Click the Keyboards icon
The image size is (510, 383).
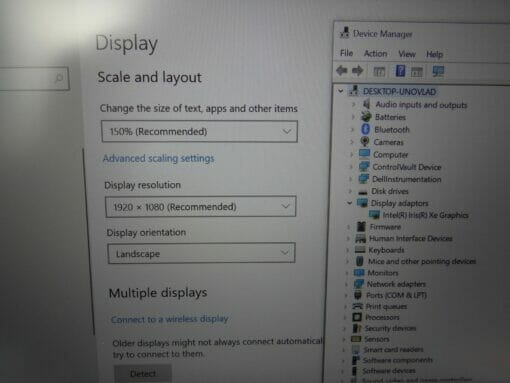pyautogui.click(x=360, y=250)
